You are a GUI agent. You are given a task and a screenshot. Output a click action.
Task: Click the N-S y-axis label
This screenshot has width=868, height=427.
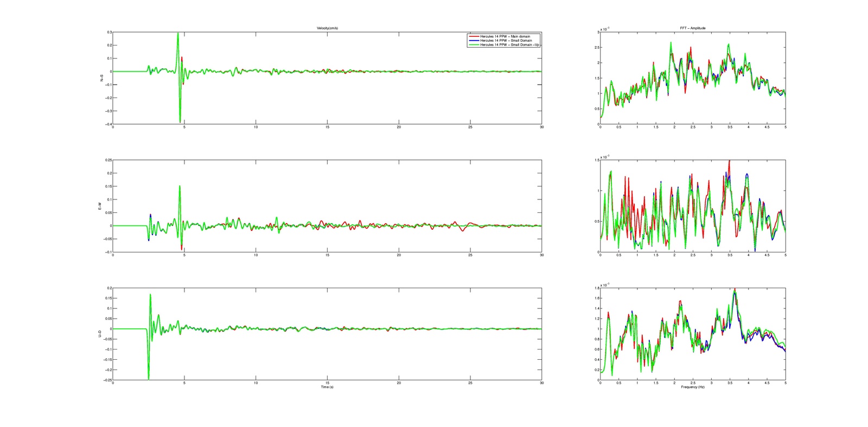pyautogui.click(x=101, y=79)
